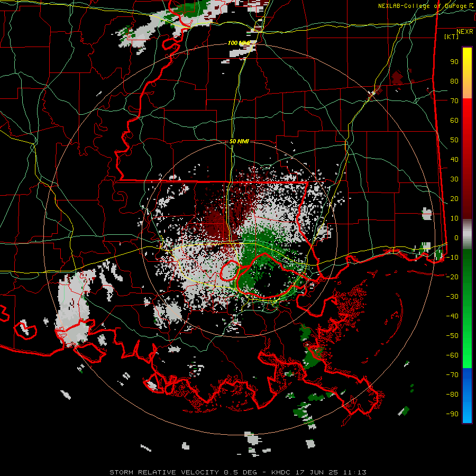476x476 pixels.
Task: Click the positive 90 knot scale value
Action: 454,62
